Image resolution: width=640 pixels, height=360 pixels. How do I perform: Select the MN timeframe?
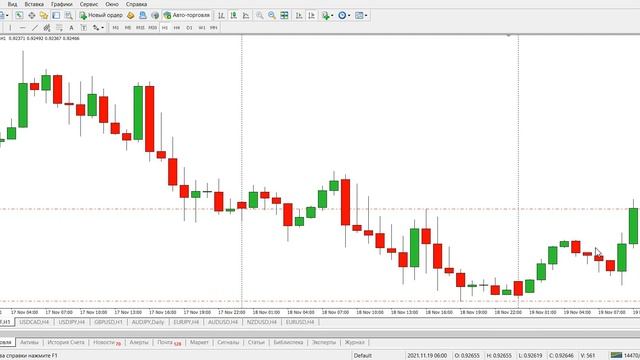[213, 28]
